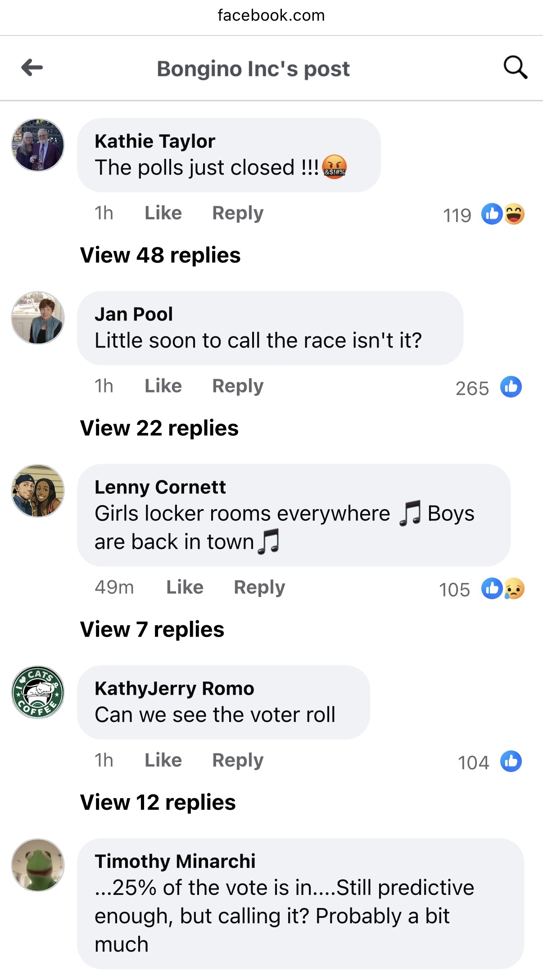
Task: Tap the facebook.com address bar
Action: [x=271, y=16]
